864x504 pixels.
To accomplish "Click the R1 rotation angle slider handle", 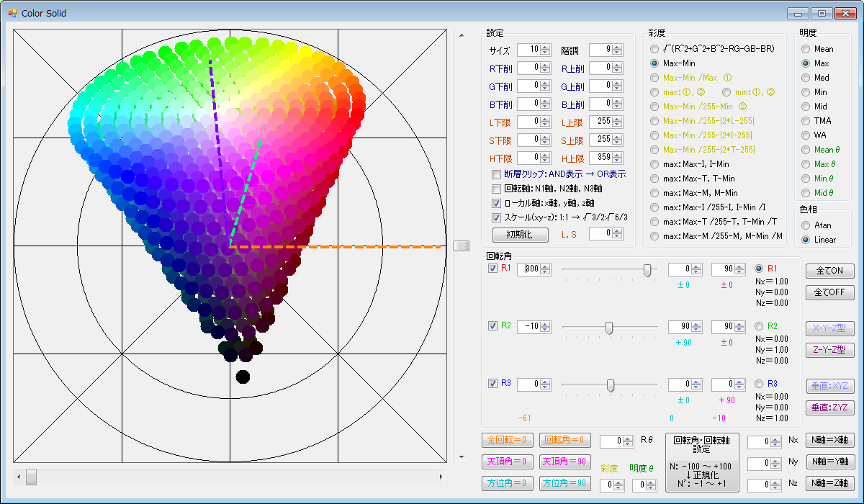I will point(647,270).
